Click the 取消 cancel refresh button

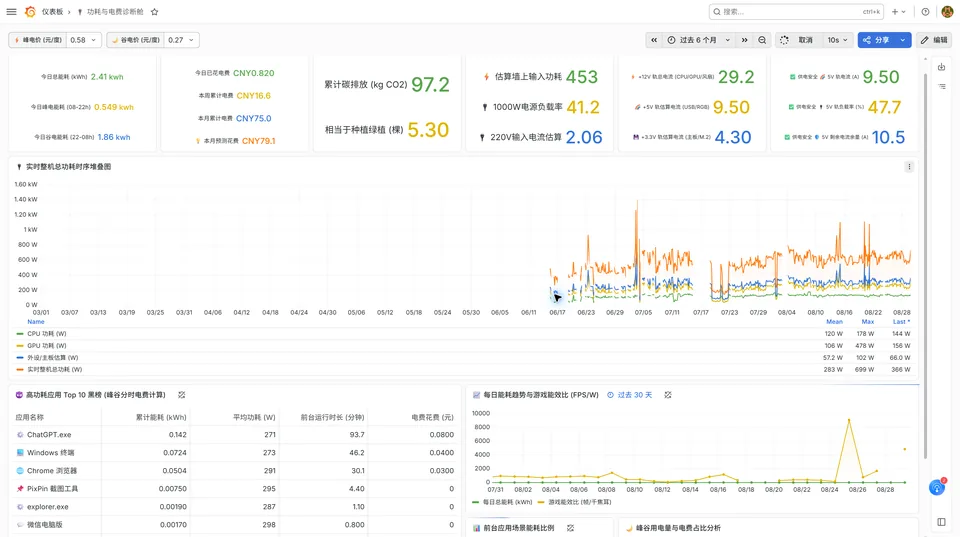(x=805, y=40)
